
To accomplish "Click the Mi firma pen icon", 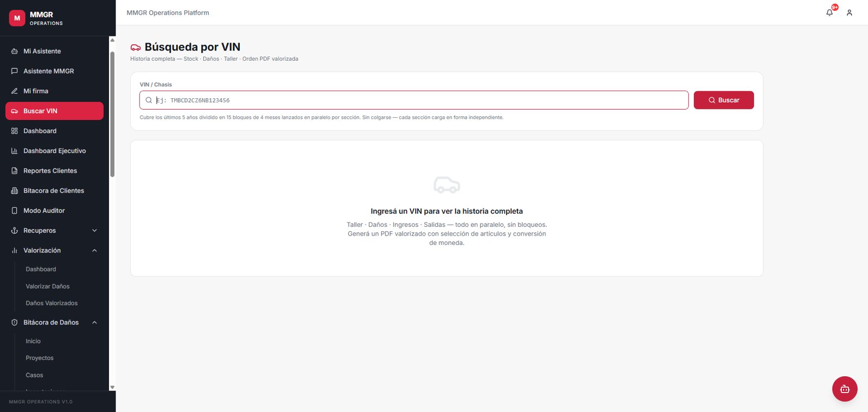I will 15,91.
